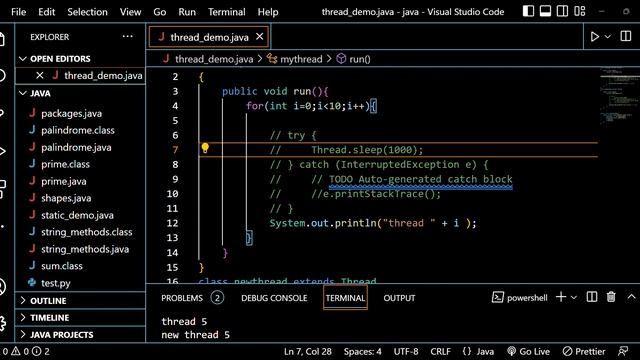This screenshot has height=360, width=640.
Task: Click Prettier status bar item
Action: [584, 351]
